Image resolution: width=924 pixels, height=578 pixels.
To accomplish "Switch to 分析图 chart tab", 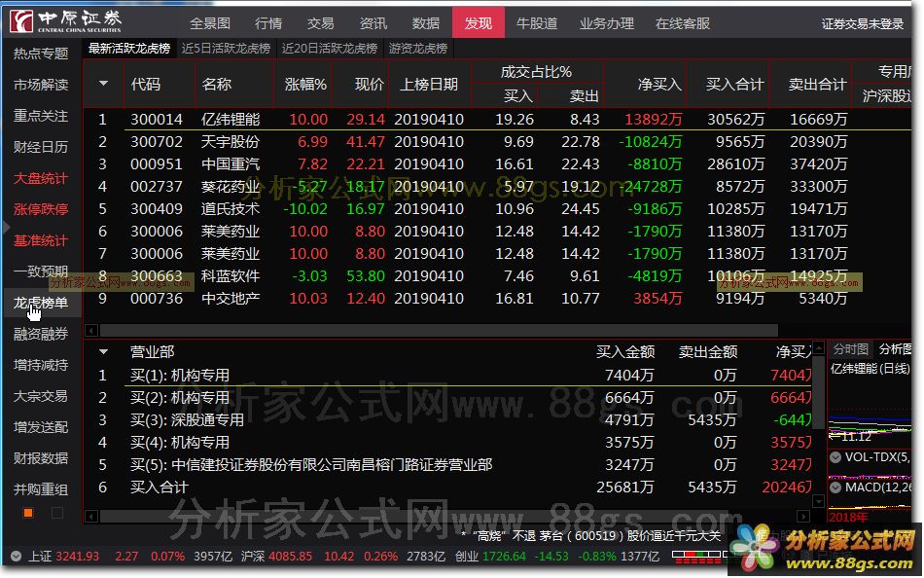I will pyautogui.click(x=895, y=349).
